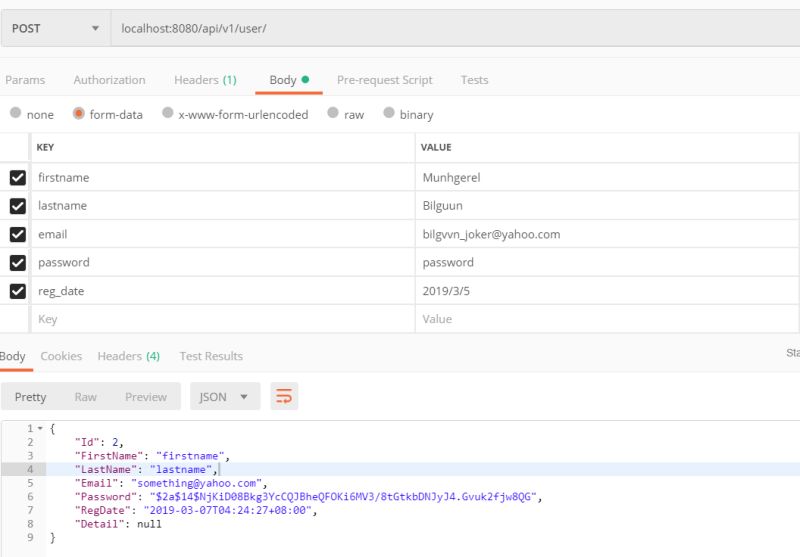Click the email key cell
This screenshot has width=800, height=557.
point(223,234)
